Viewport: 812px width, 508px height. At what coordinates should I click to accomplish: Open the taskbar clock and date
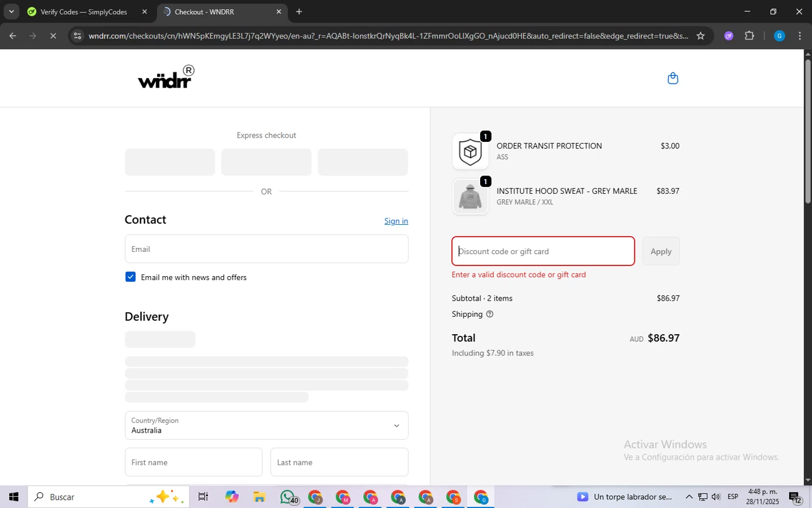762,497
